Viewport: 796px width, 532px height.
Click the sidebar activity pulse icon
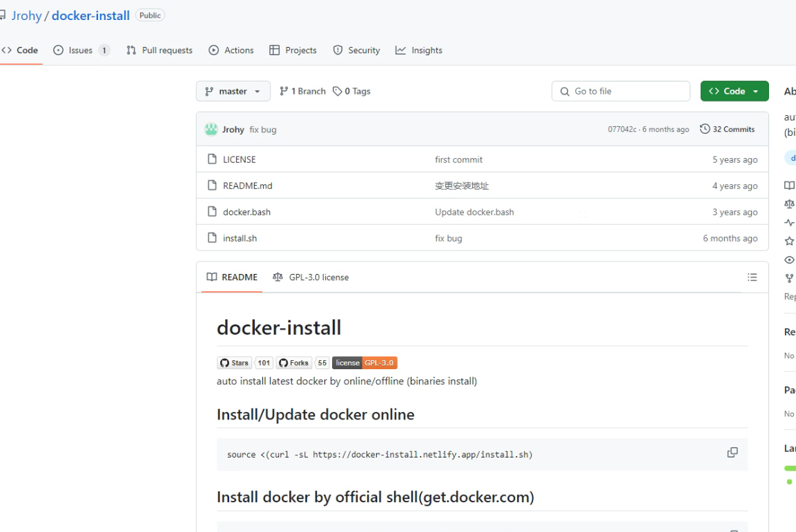coord(789,222)
